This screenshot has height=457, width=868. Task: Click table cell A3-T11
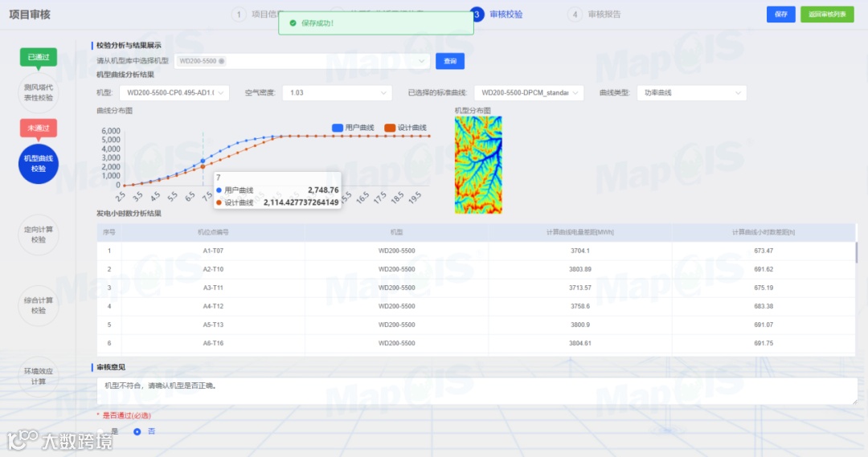213,288
